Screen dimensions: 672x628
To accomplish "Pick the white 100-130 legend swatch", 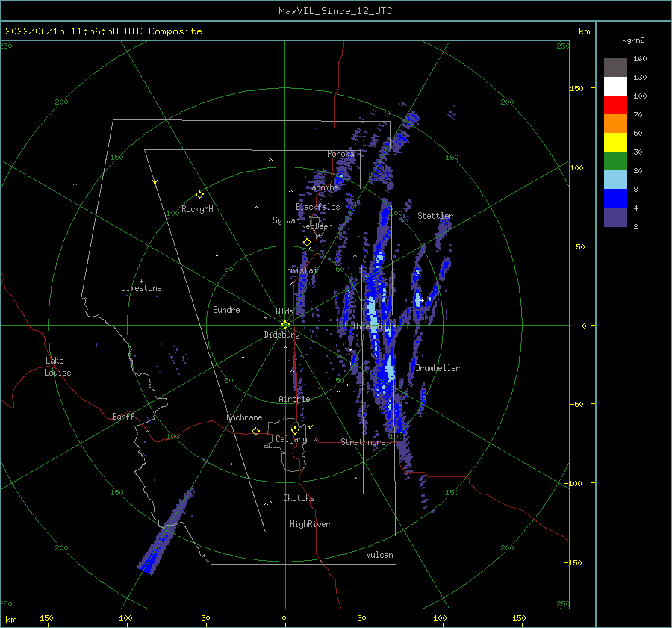I will point(615,86).
